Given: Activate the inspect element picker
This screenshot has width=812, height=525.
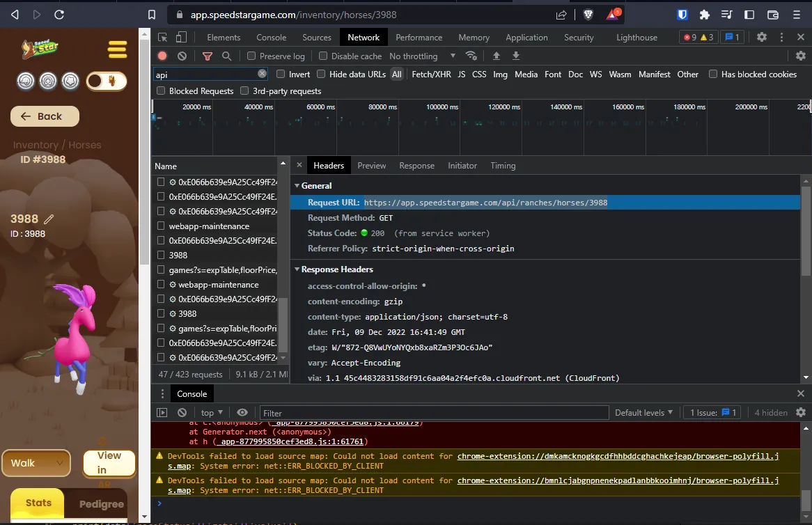Looking at the screenshot, I should click(x=162, y=38).
